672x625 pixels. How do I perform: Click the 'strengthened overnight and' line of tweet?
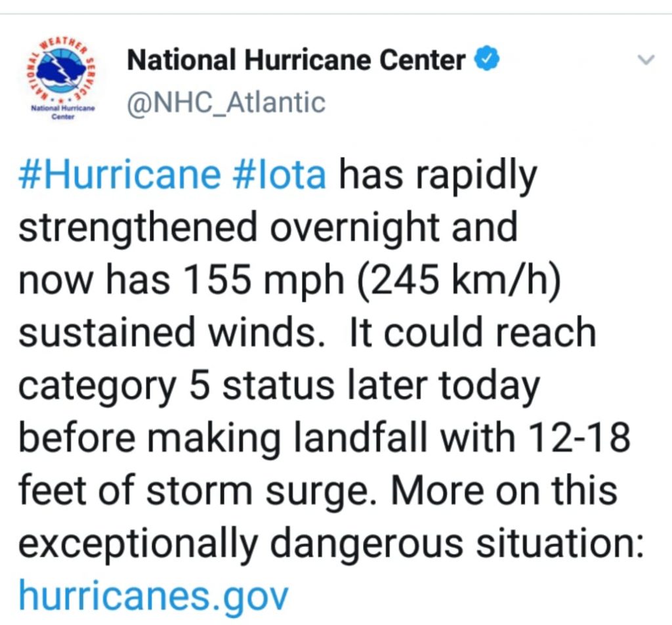tap(268, 228)
